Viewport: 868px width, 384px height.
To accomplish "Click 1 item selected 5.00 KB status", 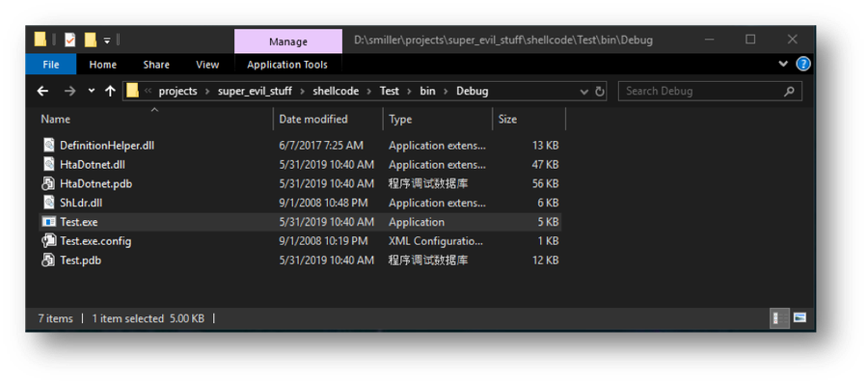I will (x=148, y=318).
